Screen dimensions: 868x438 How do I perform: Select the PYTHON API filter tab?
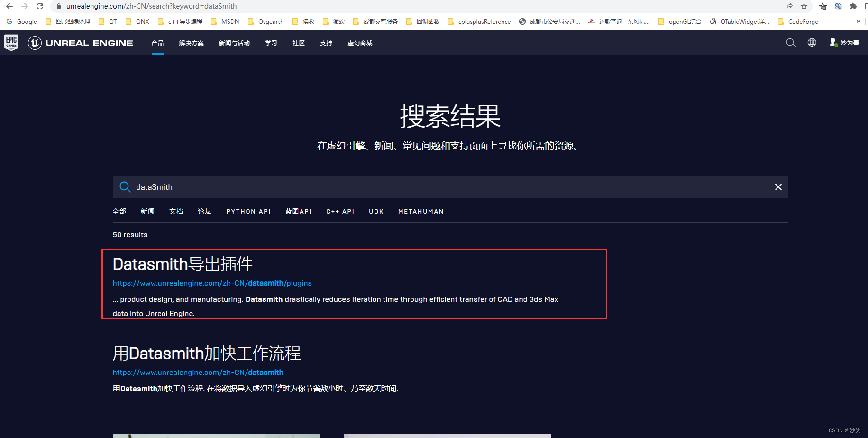tap(248, 211)
